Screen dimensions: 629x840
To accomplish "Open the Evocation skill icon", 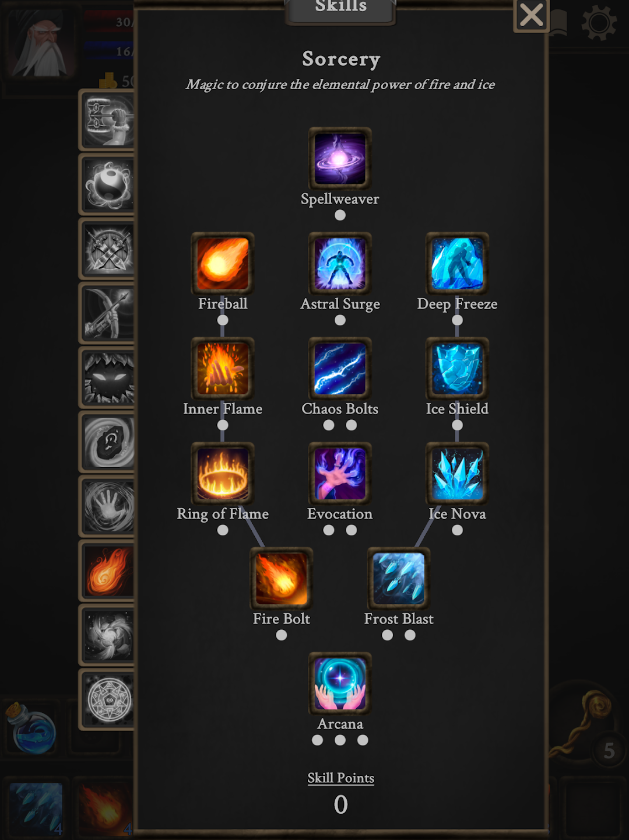I will pyautogui.click(x=340, y=473).
